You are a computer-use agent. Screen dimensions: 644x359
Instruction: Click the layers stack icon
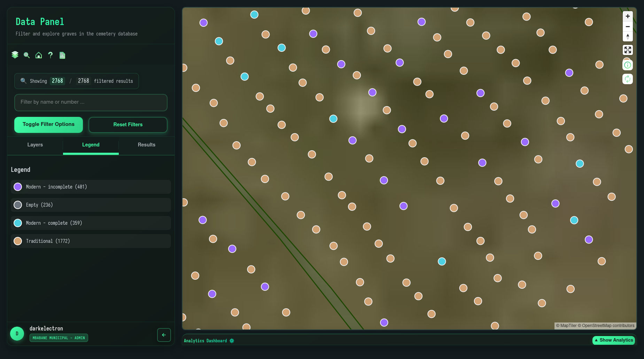pos(15,55)
